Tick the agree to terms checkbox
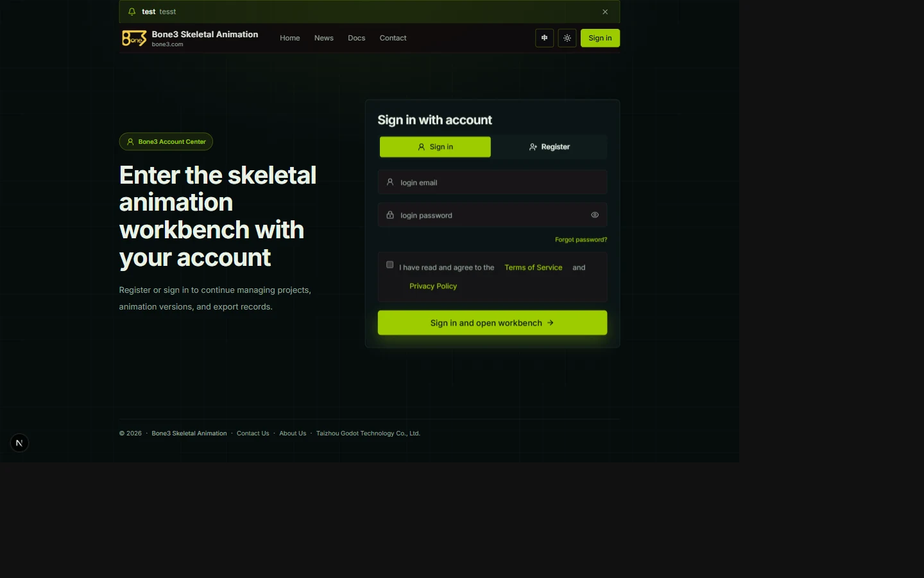 pos(389,265)
